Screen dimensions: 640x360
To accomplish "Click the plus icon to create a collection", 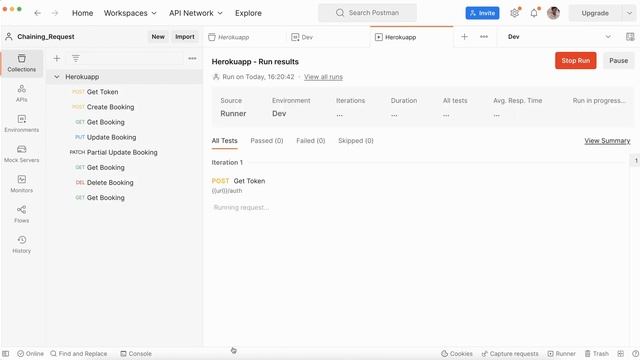I will point(57,58).
